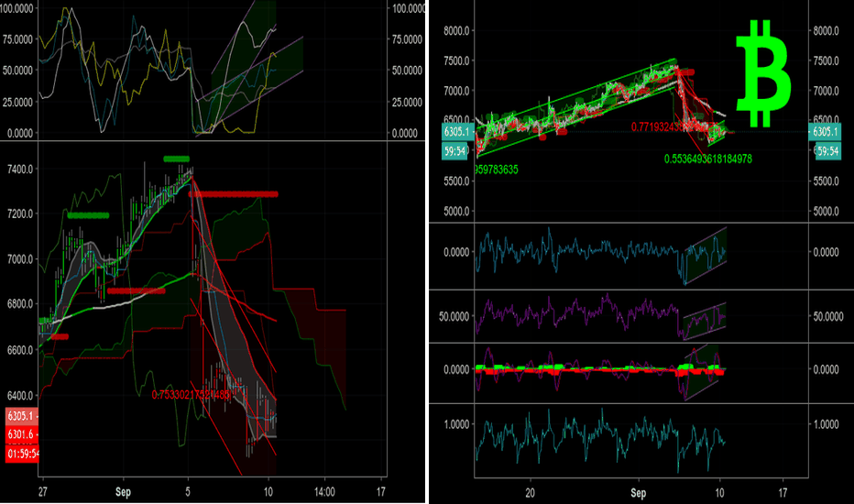Click 8000.0 on right chart's left price axis
The height and width of the screenshot is (504, 854).
point(456,30)
